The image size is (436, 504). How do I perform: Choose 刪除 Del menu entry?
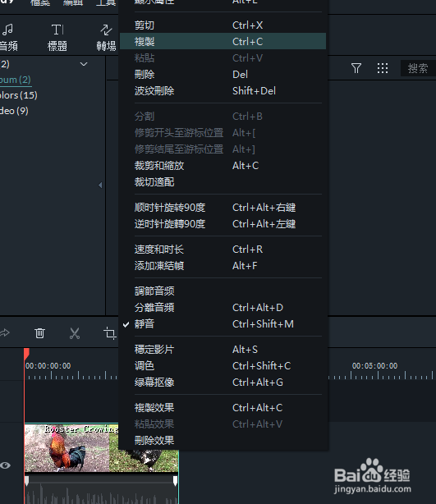click(x=223, y=74)
